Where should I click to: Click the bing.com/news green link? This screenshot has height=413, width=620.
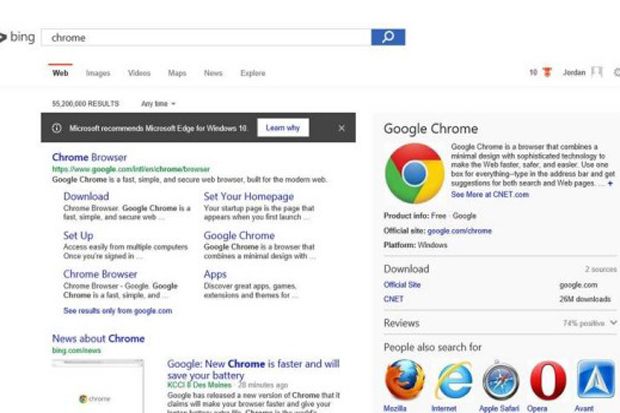tap(77, 350)
